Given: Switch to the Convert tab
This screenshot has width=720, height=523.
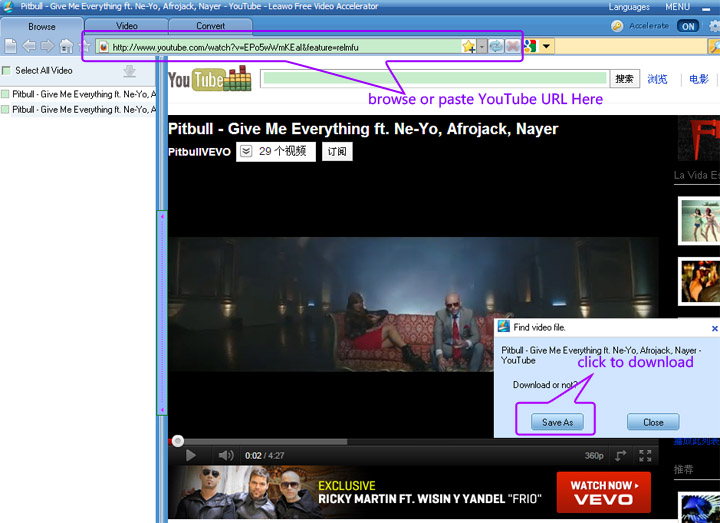Looking at the screenshot, I should tap(211, 26).
